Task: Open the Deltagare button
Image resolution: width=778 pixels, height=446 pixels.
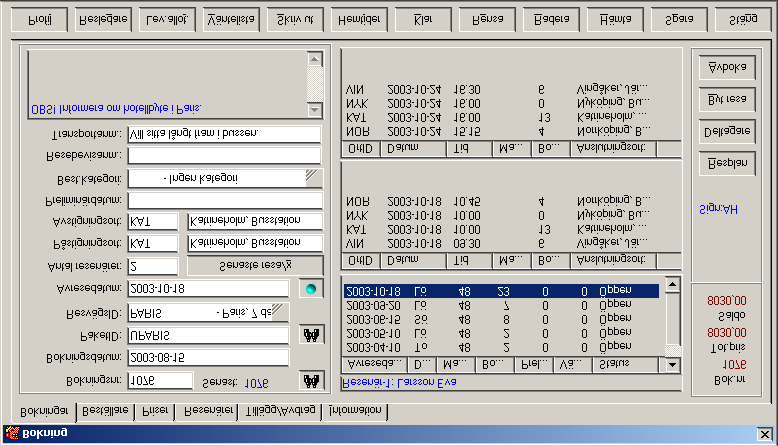Action: coord(727,131)
